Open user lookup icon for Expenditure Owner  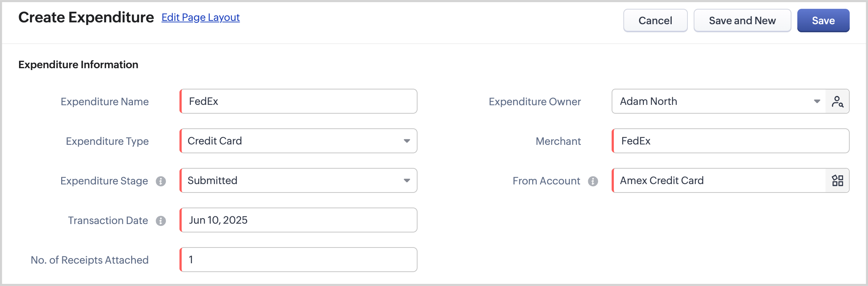(x=837, y=102)
